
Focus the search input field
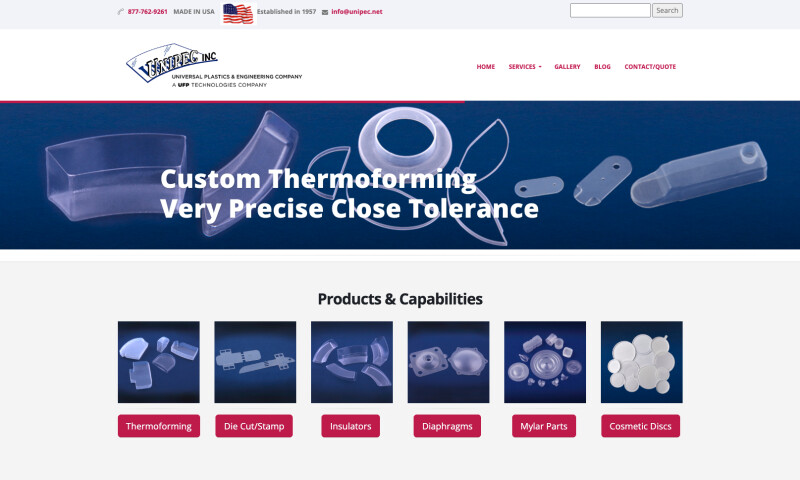[x=610, y=10]
